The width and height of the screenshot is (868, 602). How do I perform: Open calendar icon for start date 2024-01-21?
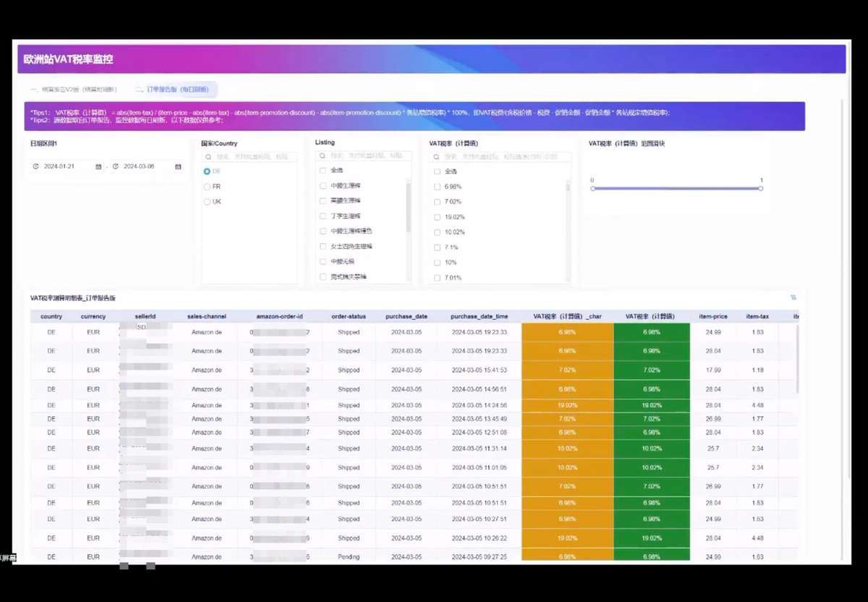[x=98, y=166]
